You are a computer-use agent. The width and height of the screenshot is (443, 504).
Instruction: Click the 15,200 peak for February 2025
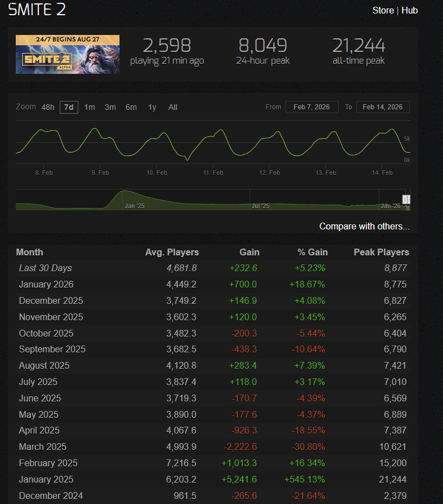[x=393, y=463]
